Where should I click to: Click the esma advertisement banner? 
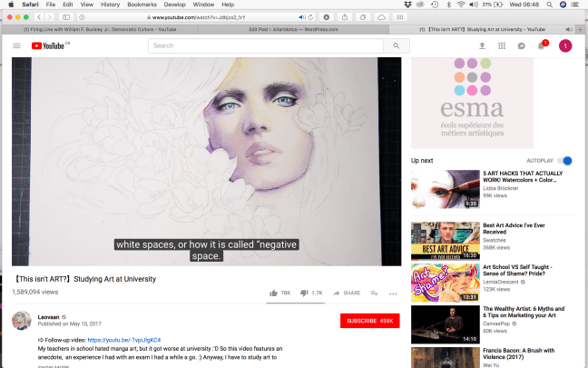472,103
